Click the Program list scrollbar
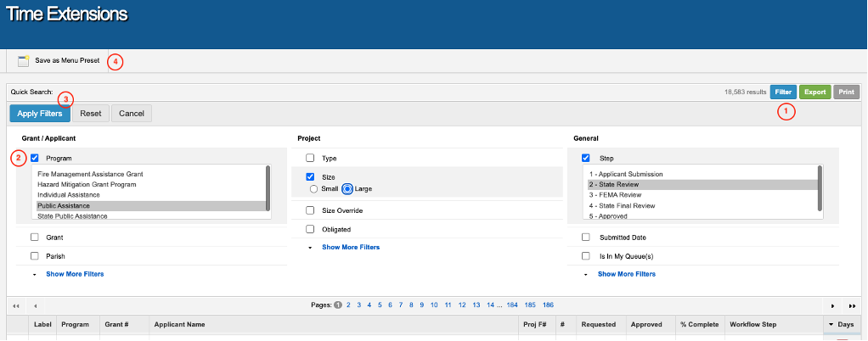868x341 pixels. pos(268,188)
